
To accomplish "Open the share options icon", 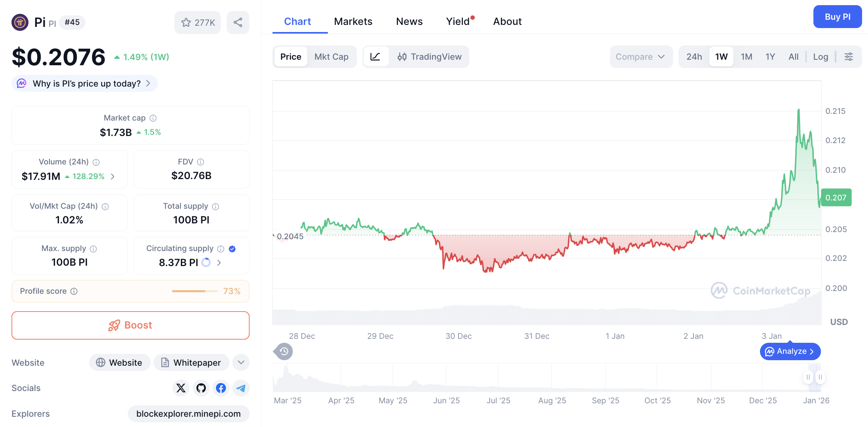I will click(237, 23).
